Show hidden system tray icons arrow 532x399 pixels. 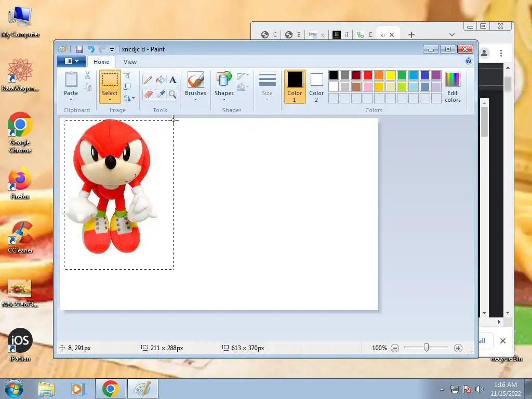(442, 389)
